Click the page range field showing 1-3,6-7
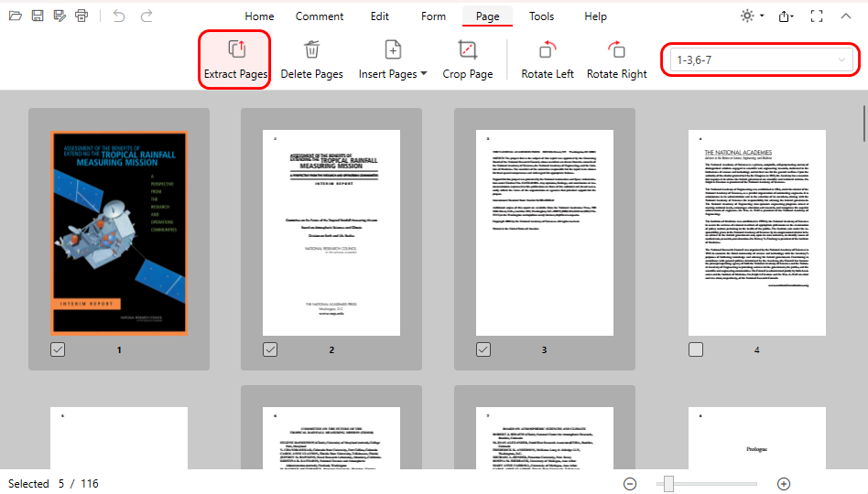Viewport: 868px width, 494px height. click(760, 59)
